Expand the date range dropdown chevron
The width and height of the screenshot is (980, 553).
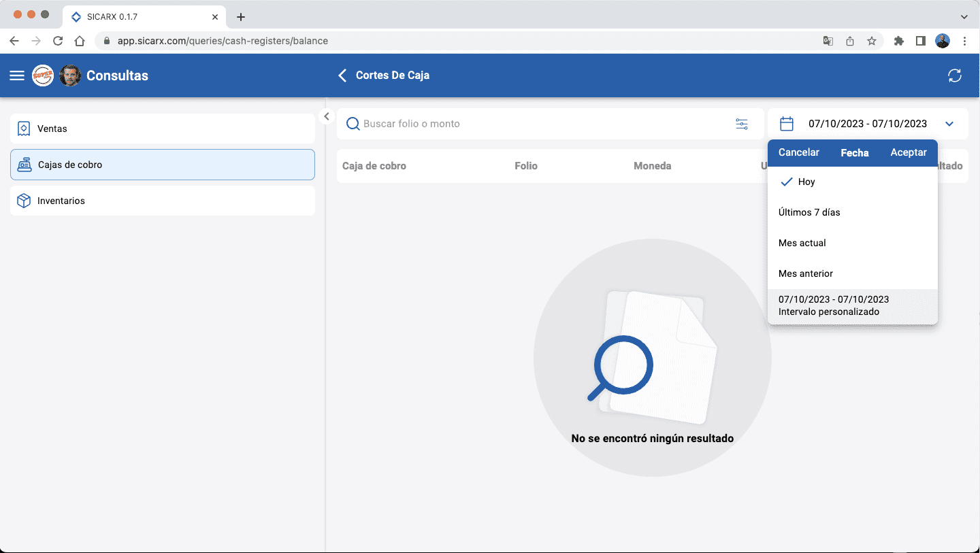(x=949, y=124)
